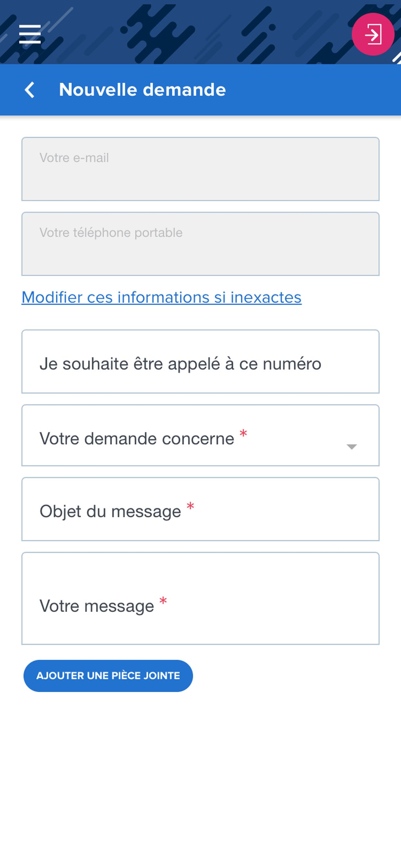The image size is (401, 868).
Task: Focus the Votre e-mail field
Action: 200,169
